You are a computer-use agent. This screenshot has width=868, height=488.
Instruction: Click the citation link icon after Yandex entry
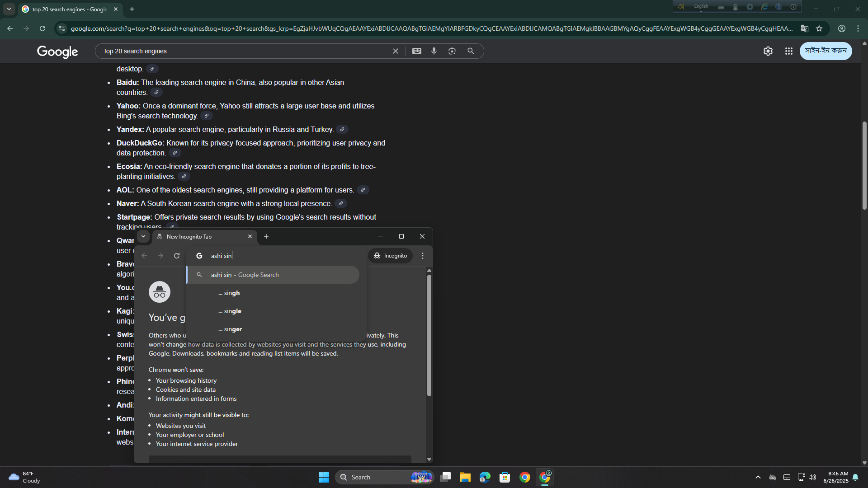point(342,130)
